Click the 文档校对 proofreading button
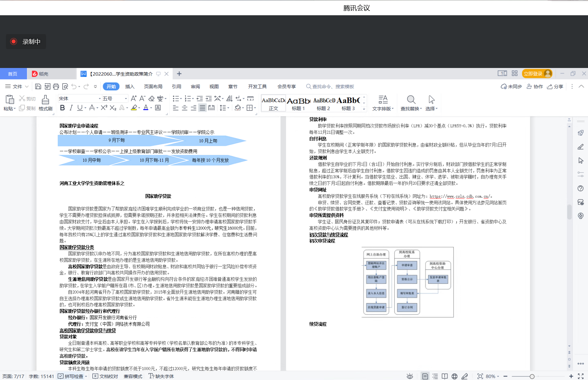Screen dimensions: 588x380 [x=105, y=376]
